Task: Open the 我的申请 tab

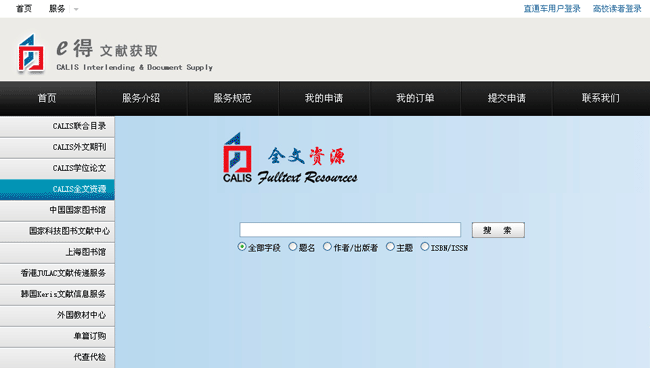Action: 324,98
